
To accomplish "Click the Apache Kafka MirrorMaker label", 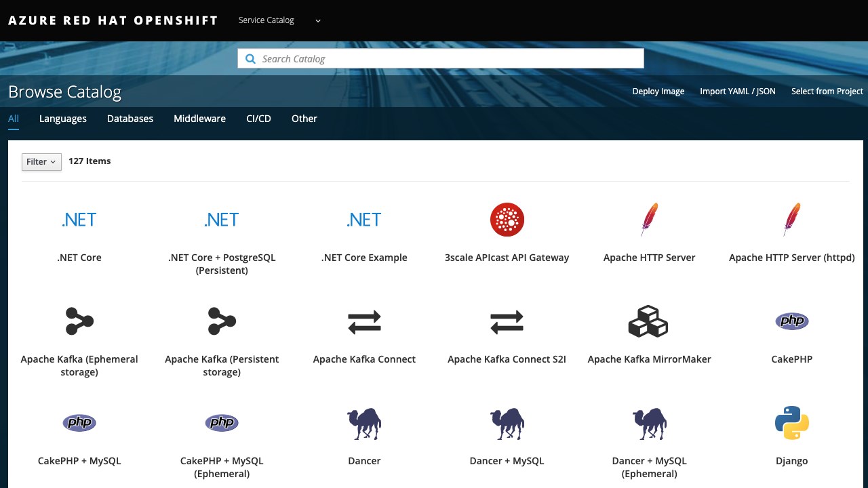I will coord(649,359).
